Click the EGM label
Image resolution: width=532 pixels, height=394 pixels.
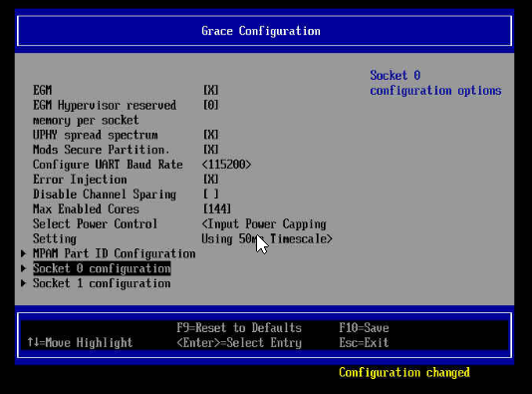pos(43,90)
